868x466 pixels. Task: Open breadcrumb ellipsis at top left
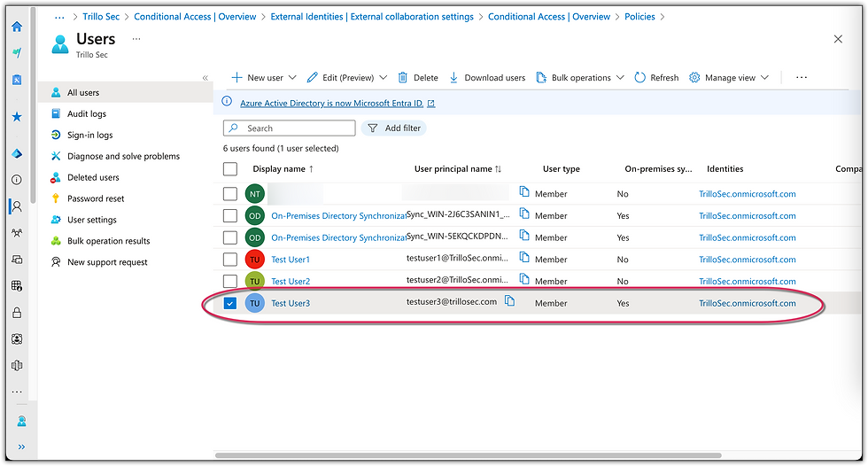59,17
